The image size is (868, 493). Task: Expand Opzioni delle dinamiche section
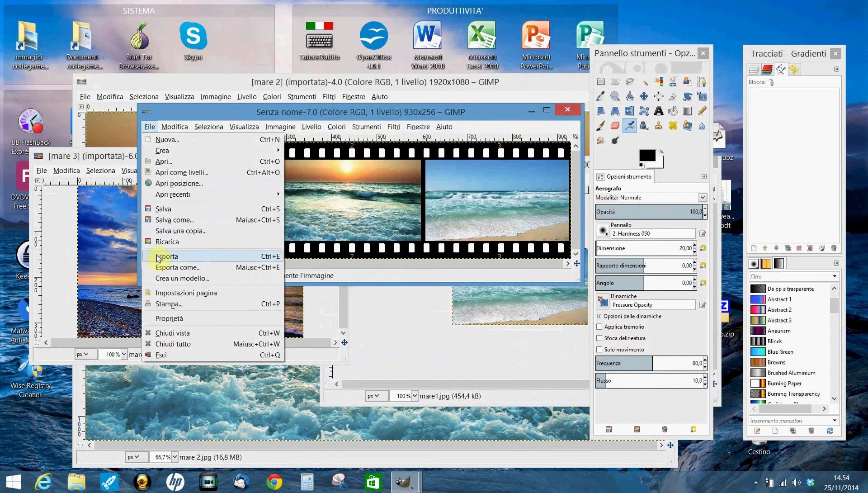tap(599, 316)
